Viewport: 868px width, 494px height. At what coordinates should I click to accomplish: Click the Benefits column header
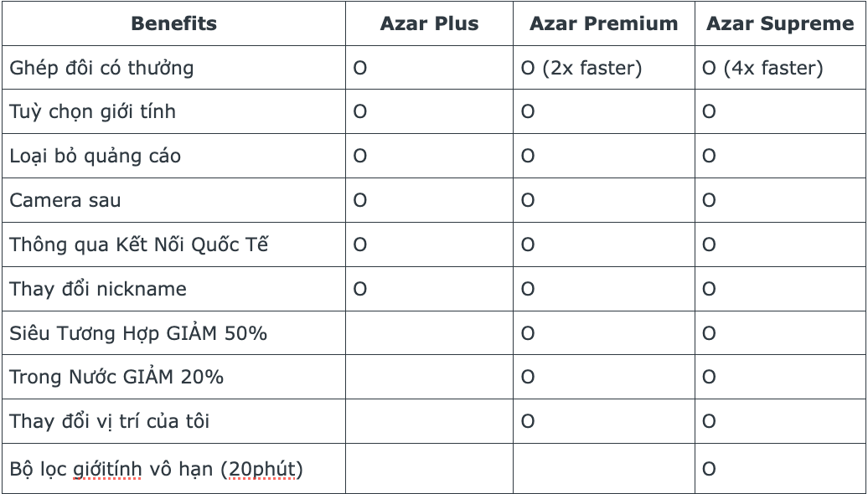173,23
